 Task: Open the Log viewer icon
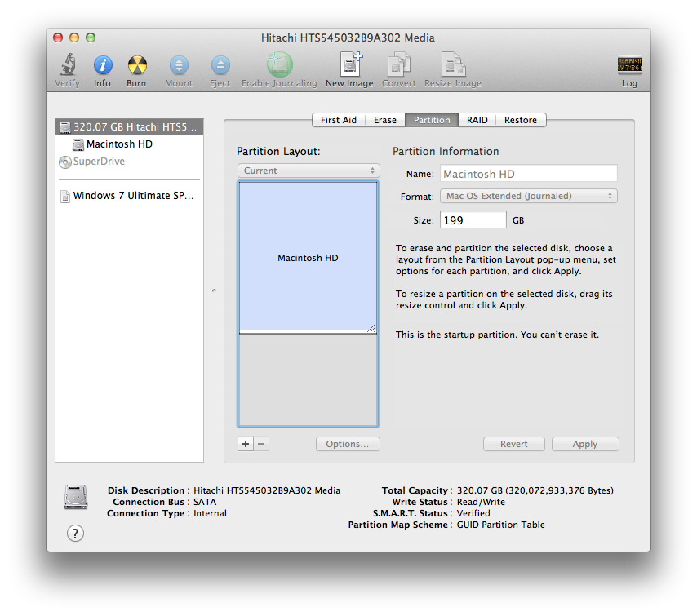[629, 65]
